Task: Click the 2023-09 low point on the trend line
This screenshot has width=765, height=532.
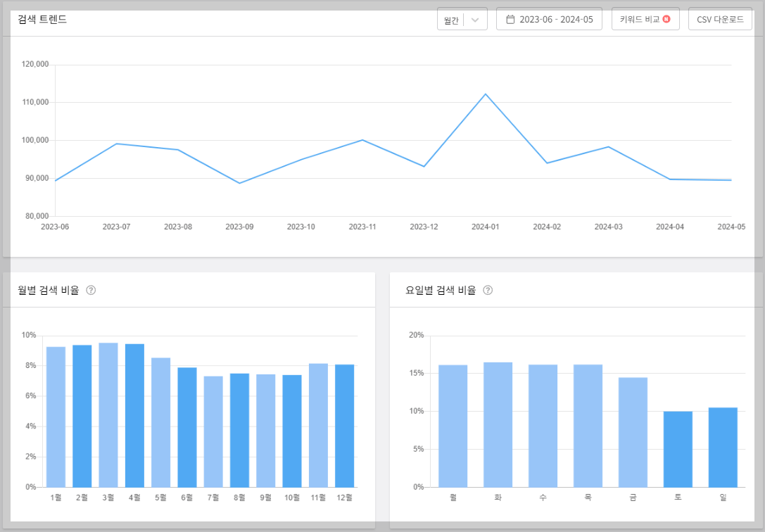Action: 239,184
